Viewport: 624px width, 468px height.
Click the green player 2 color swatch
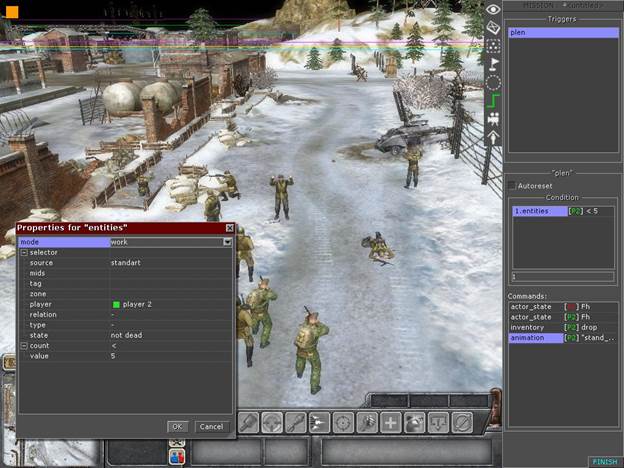pyautogui.click(x=116, y=304)
